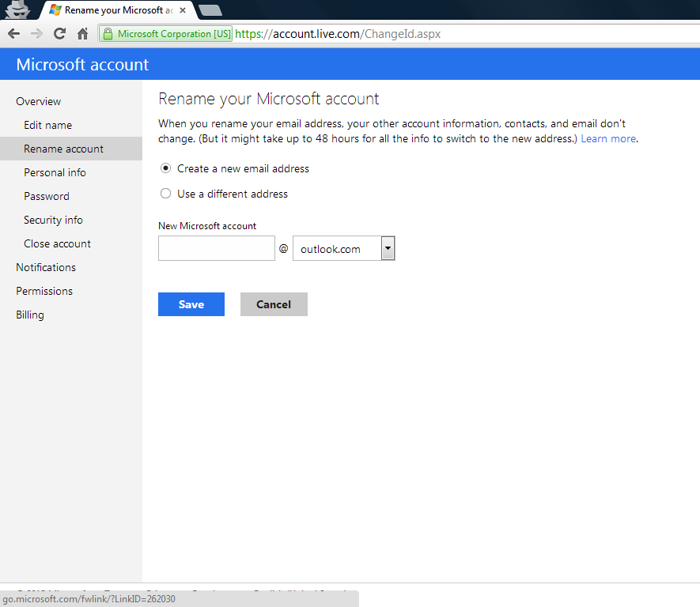Viewport: 700px width, 607px height.
Task: Click the New Microsoft account label
Action: coord(207,226)
